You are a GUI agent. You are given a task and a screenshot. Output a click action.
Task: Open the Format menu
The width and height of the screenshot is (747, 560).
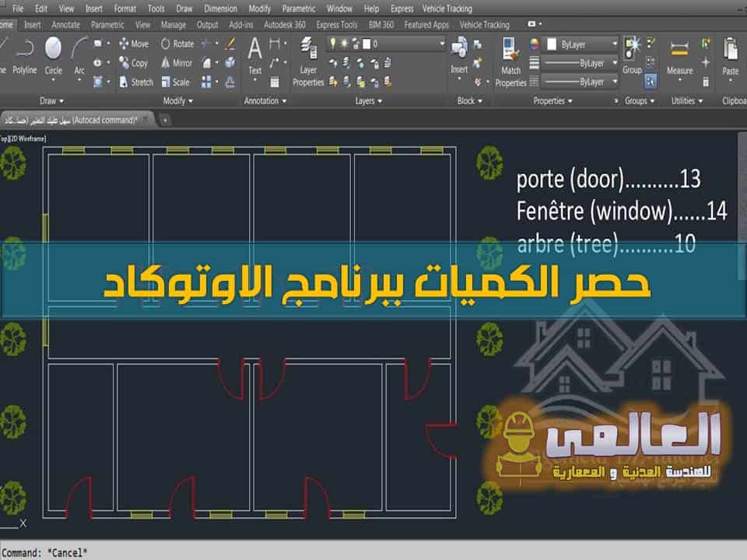pyautogui.click(x=124, y=9)
